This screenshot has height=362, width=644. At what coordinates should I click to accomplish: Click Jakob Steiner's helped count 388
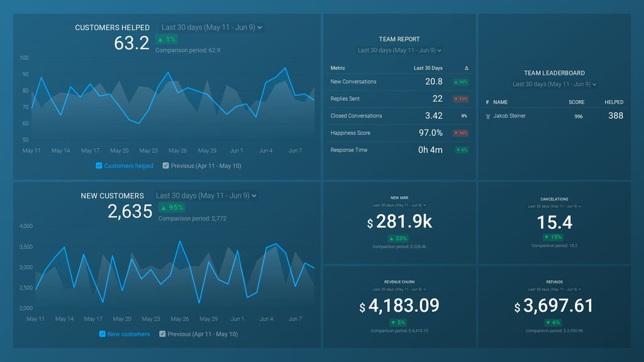[615, 116]
